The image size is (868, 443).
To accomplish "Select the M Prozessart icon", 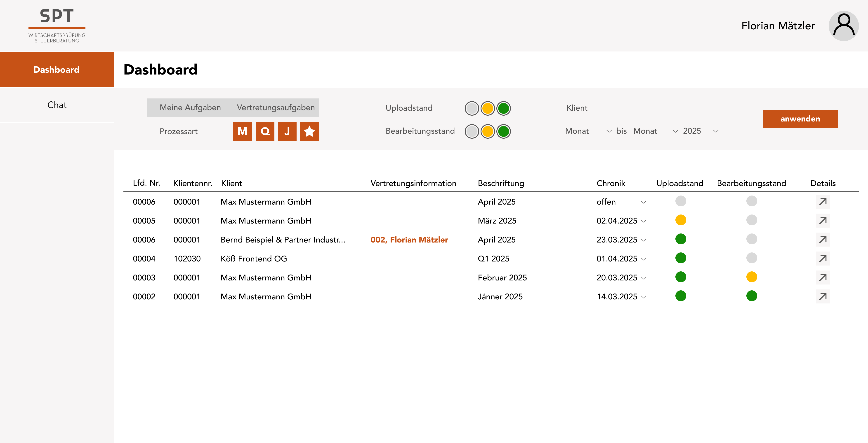I will [242, 132].
